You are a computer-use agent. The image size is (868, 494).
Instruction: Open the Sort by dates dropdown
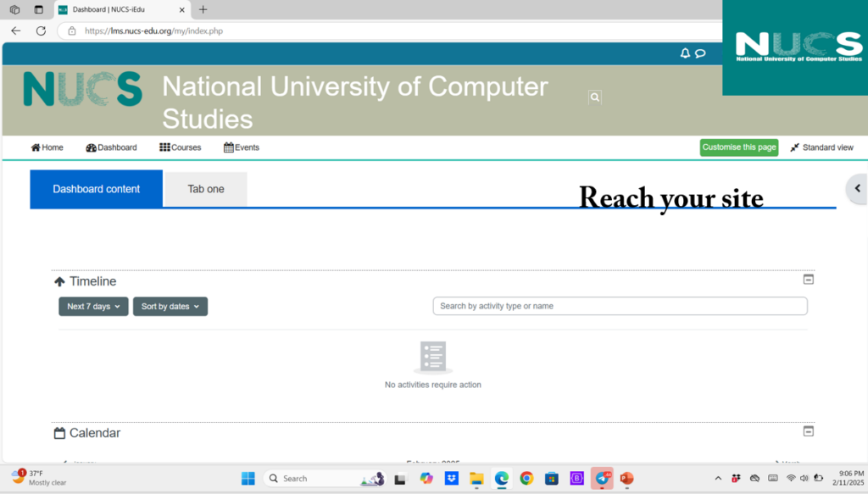(x=170, y=307)
